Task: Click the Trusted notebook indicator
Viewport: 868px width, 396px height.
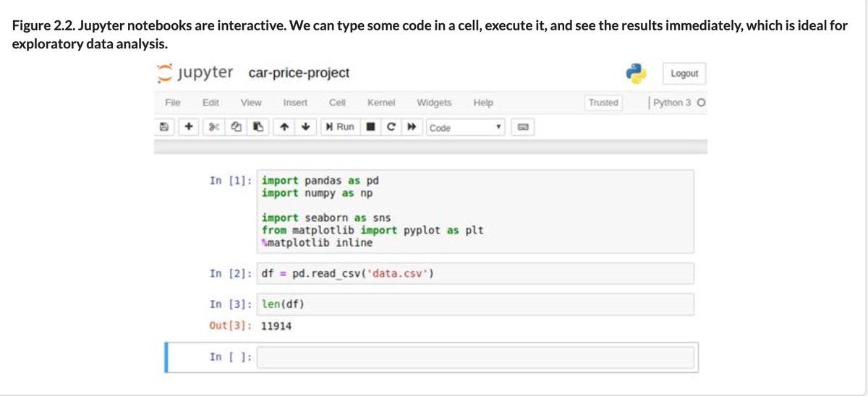Action: pos(603,103)
